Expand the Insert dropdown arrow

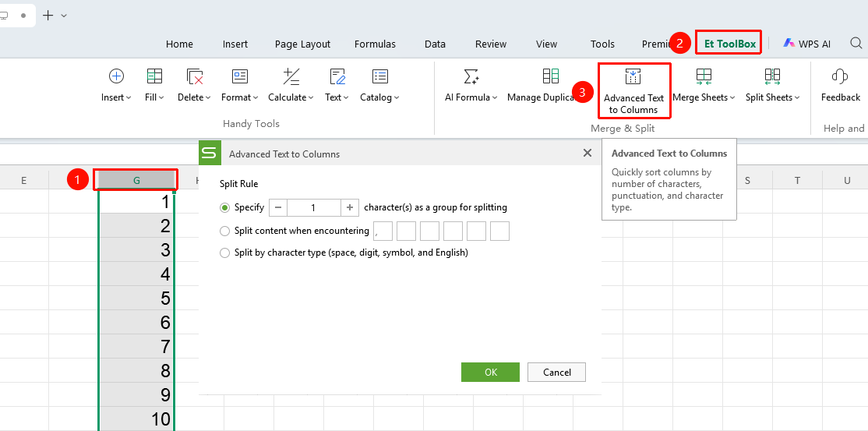[x=129, y=97]
